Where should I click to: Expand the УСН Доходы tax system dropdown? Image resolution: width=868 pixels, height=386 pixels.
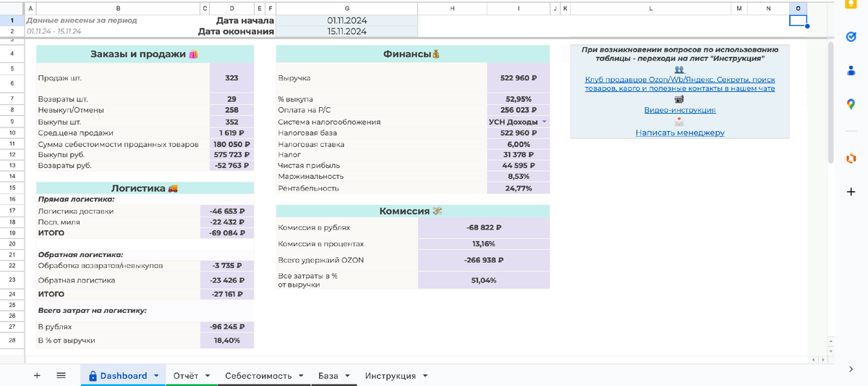click(x=544, y=122)
